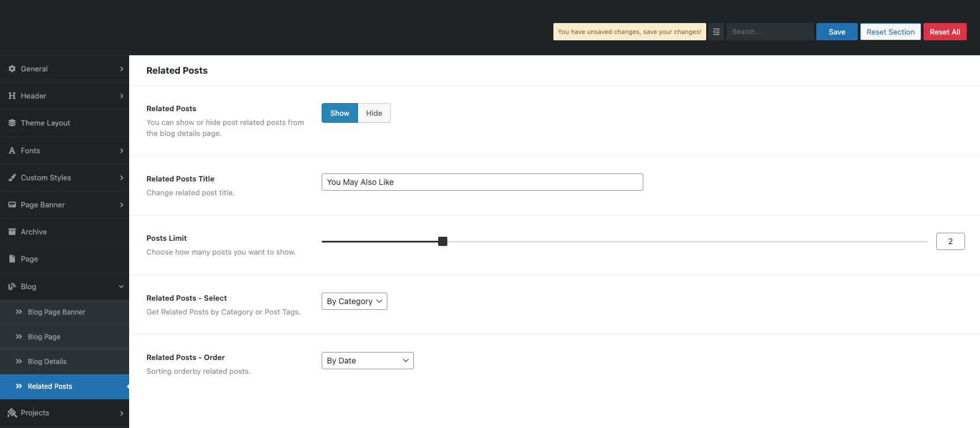Click the Save button
The image size is (980, 428).
point(837,32)
